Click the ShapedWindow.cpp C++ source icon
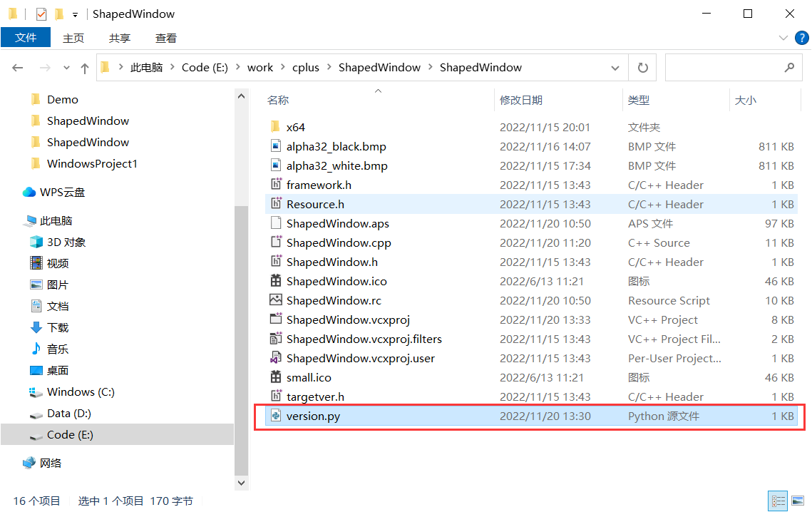This screenshot has height=512, width=812. pyautogui.click(x=276, y=242)
